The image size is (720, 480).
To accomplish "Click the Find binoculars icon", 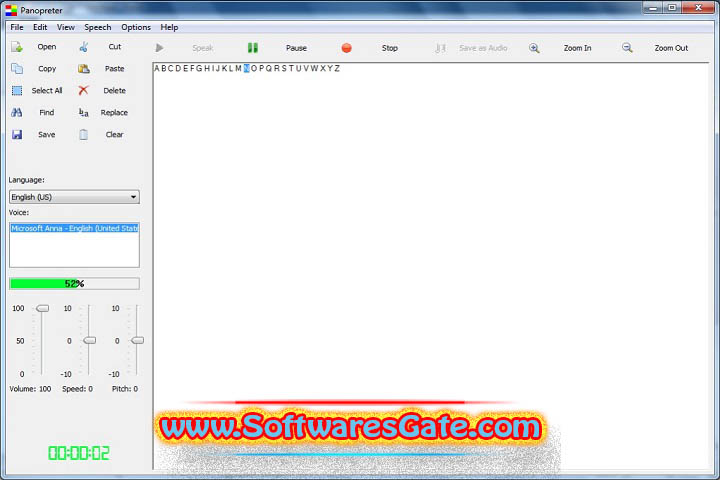I will pos(17,113).
